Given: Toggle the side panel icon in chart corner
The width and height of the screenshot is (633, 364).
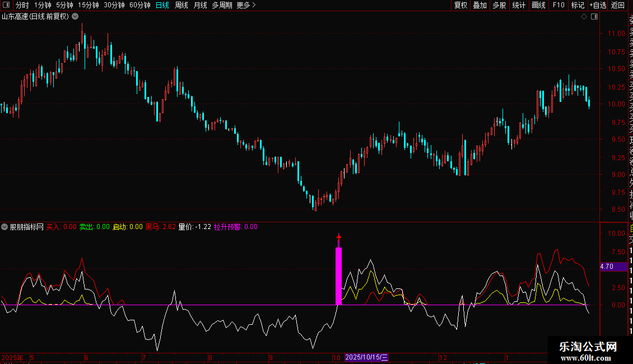Looking at the screenshot, I should (594, 17).
